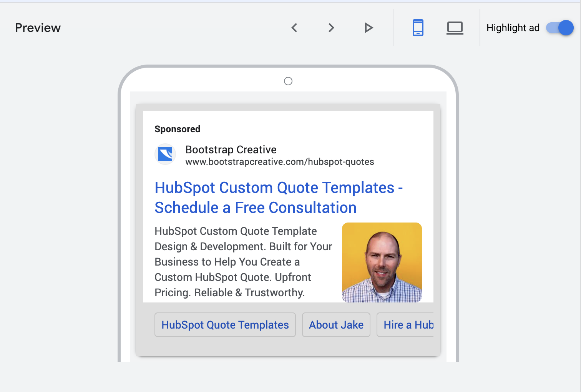Click the ad description paragraph text
This screenshot has height=392, width=581.
pos(243,262)
